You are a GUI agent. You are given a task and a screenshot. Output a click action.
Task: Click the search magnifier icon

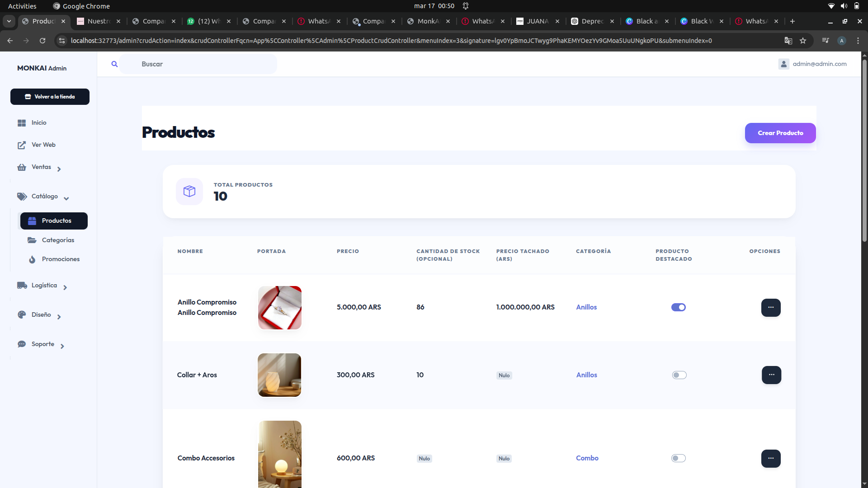(114, 64)
